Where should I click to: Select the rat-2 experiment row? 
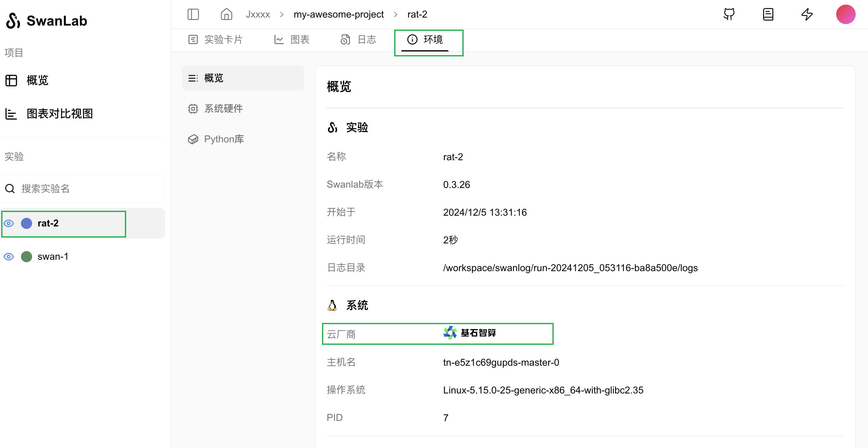[x=83, y=223]
